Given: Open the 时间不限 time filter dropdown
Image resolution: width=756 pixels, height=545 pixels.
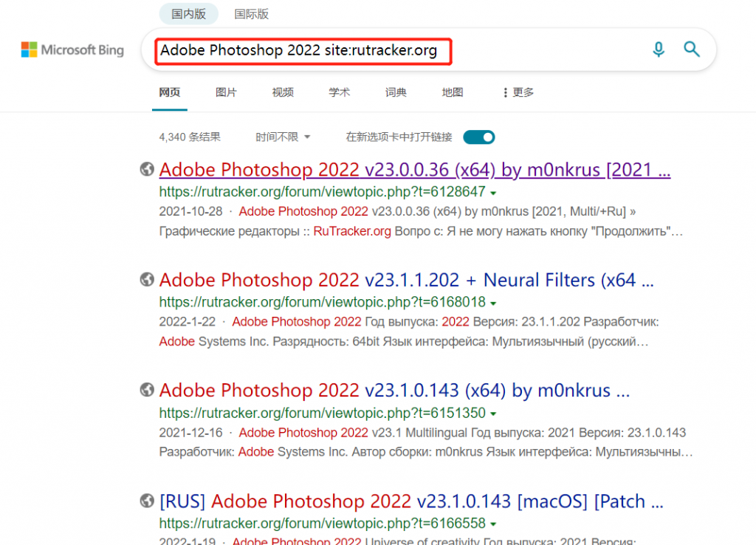Looking at the screenshot, I should [283, 137].
